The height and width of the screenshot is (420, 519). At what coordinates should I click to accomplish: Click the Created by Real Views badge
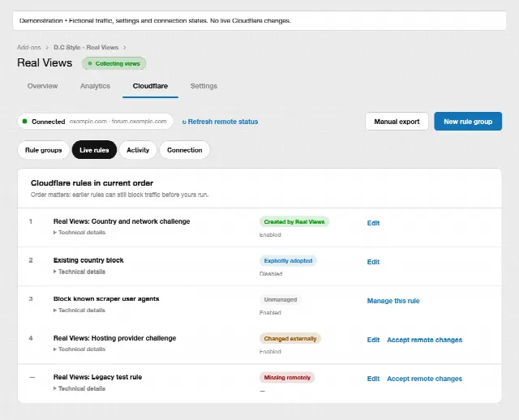[x=294, y=221]
